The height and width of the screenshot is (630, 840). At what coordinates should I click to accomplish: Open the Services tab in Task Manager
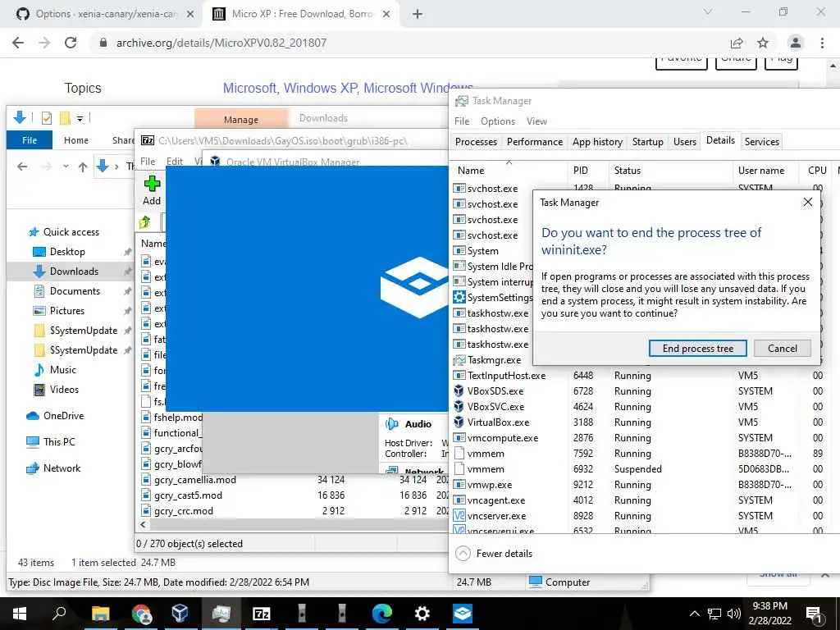762,142
